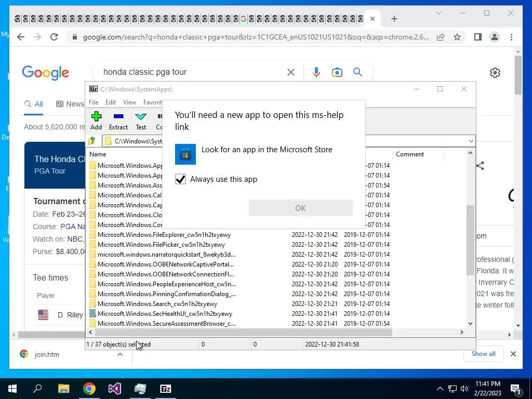Open the 7-Zip Edit menu
Viewport: 532px width, 399px height.
coord(111,102)
